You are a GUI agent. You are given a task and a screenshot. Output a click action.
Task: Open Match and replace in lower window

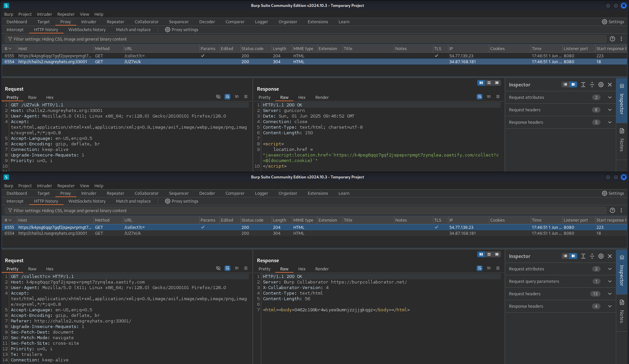coord(133,201)
